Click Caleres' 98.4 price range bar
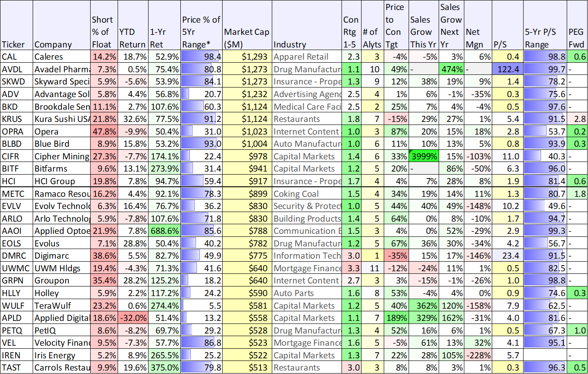Screen dimensions: 588x374 [201, 57]
